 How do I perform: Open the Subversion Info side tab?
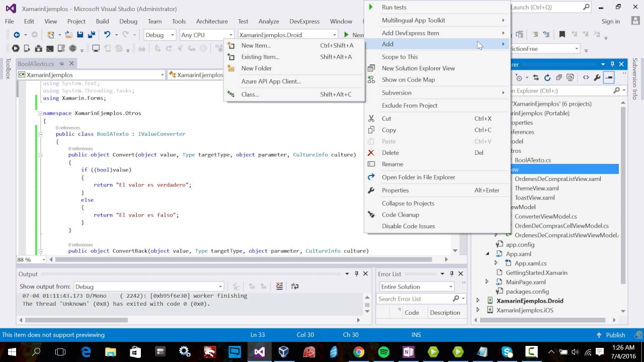(635, 78)
